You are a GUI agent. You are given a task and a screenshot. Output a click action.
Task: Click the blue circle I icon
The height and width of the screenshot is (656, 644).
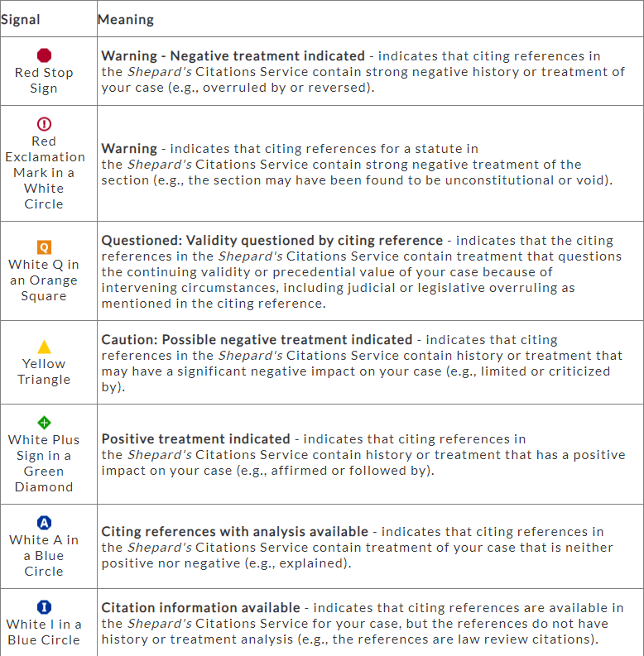[44, 606]
